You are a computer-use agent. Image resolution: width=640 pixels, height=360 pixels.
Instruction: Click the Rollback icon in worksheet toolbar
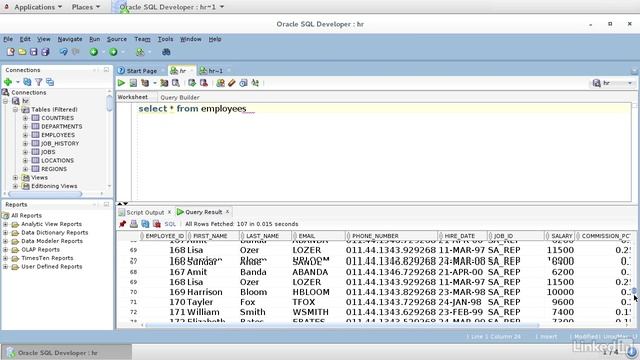point(203,83)
